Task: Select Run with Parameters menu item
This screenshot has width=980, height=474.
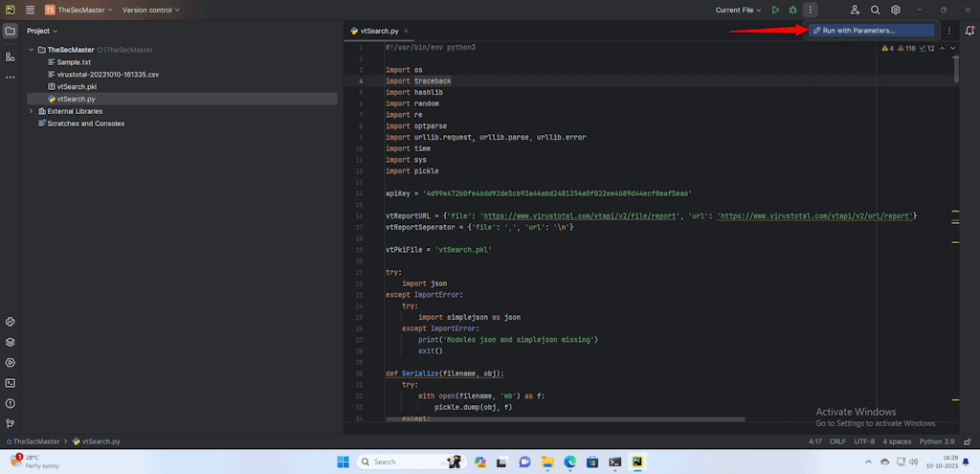Action: (871, 30)
